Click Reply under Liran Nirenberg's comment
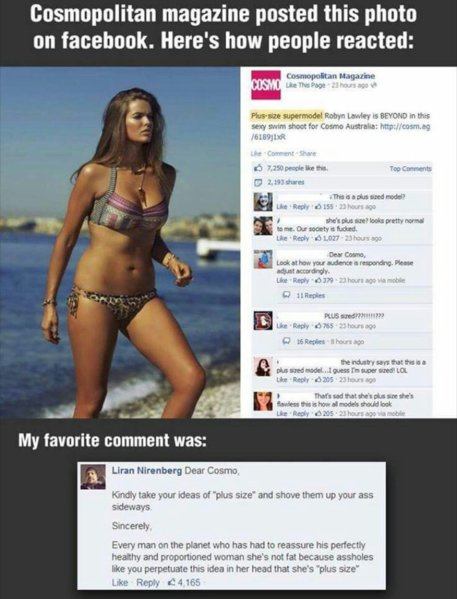Image resolution: width=457 pixels, height=599 pixels. point(148,583)
